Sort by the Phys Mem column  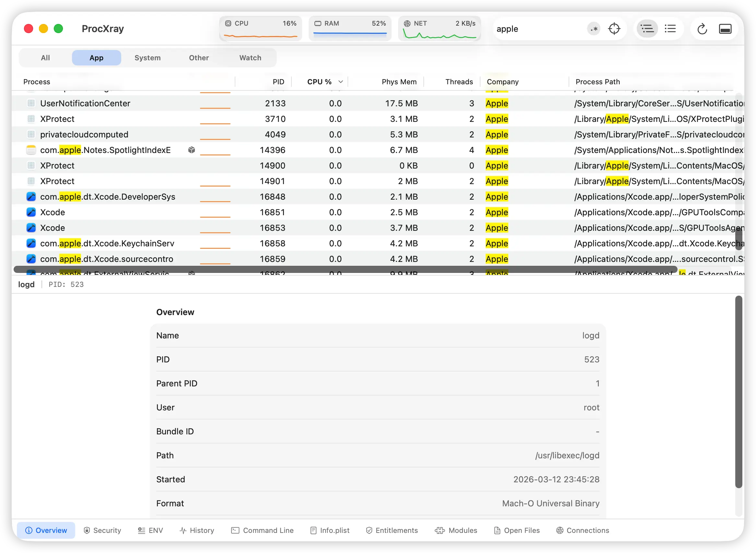point(399,81)
